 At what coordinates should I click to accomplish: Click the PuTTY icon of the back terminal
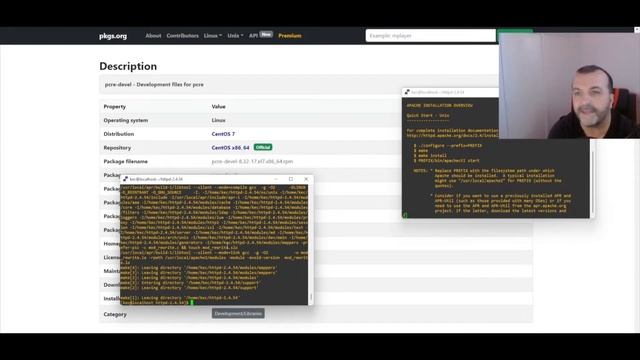407,92
